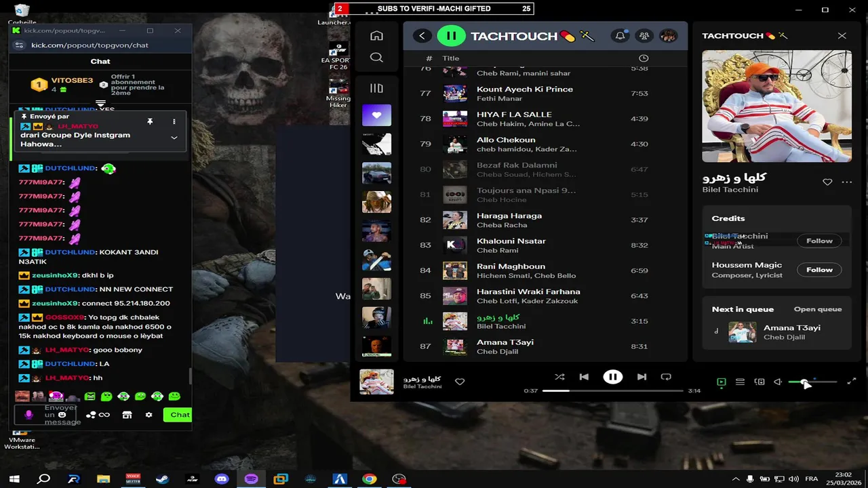Open pinned message three-dot menu
Image resolution: width=868 pixels, height=488 pixels.
(x=174, y=121)
